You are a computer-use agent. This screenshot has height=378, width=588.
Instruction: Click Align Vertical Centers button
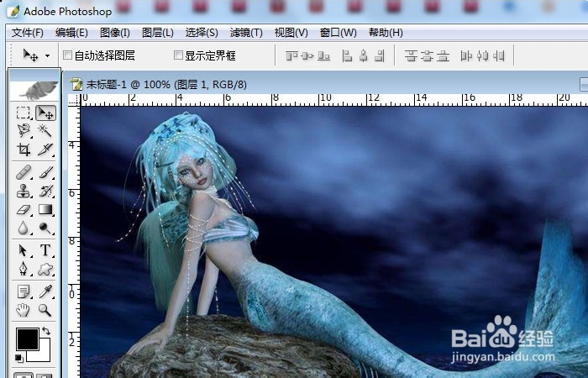point(307,56)
